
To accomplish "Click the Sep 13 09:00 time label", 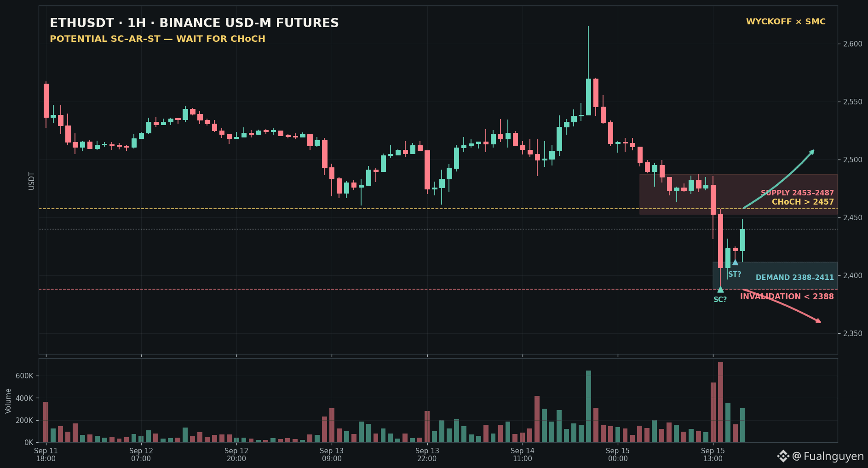I will pyautogui.click(x=332, y=455).
